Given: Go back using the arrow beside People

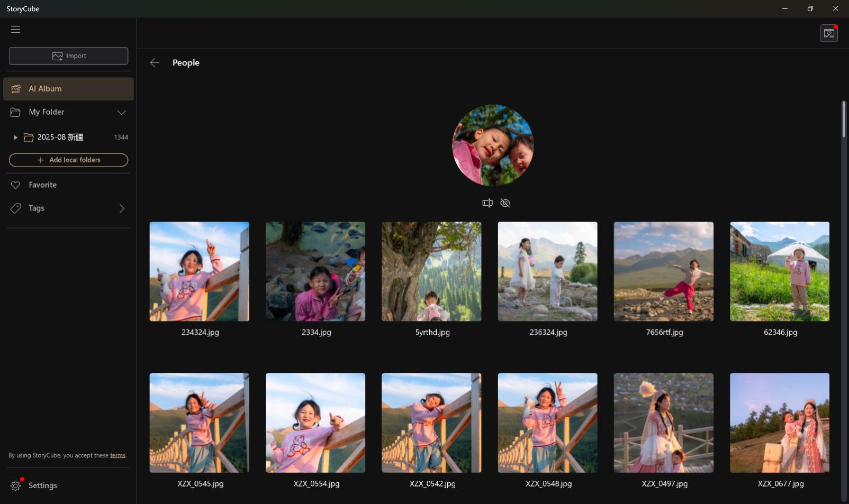Looking at the screenshot, I should pos(155,63).
